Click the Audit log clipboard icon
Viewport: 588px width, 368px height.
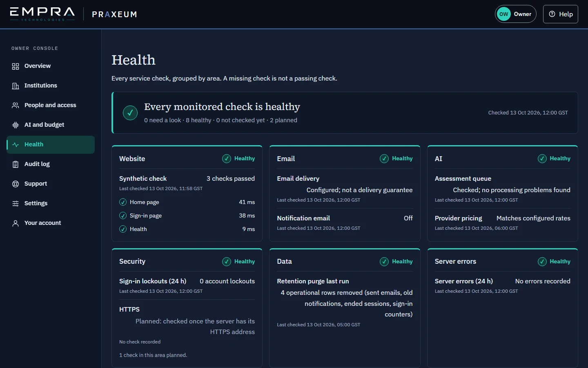click(16, 164)
